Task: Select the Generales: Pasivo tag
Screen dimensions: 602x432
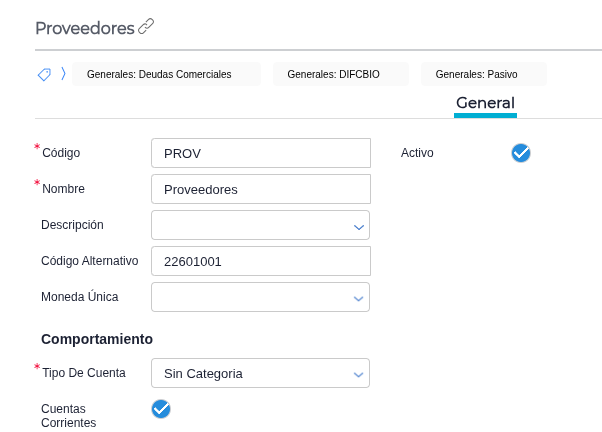Action: tap(484, 74)
